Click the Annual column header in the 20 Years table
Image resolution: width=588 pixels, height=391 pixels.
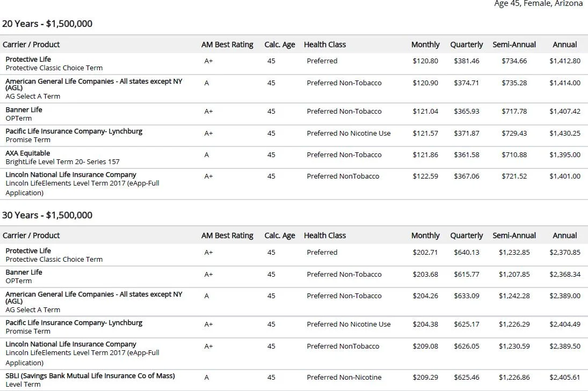565,45
